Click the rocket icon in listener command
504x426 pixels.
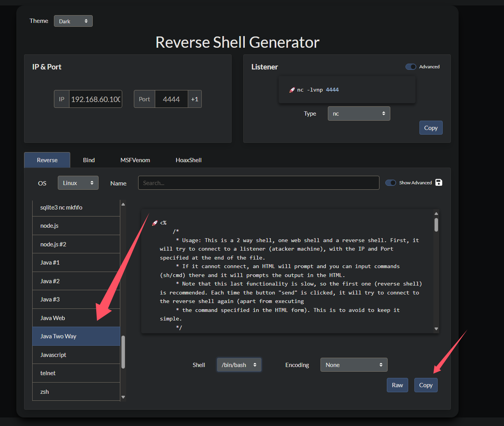coord(292,90)
